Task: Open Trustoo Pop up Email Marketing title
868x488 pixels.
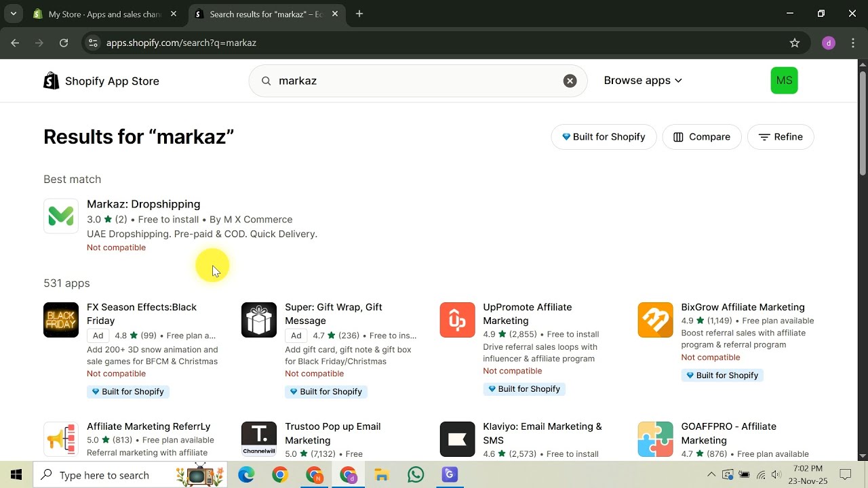Action: 332,433
